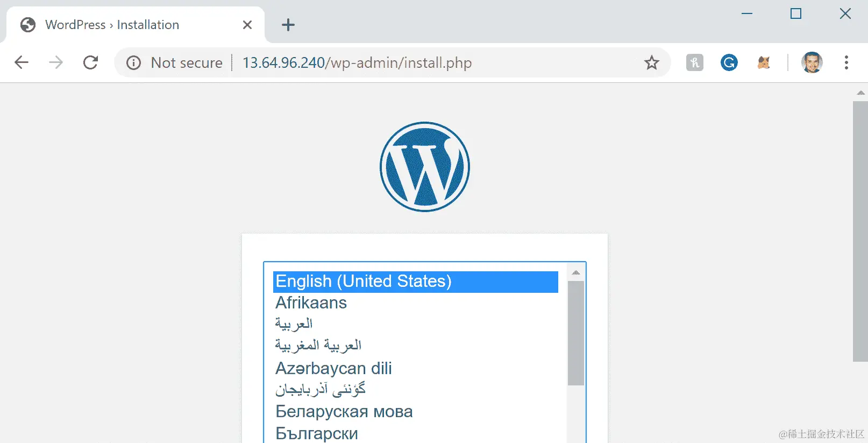Viewport: 868px width, 443px height.
Task: Select English (United States) language
Action: tap(416, 282)
